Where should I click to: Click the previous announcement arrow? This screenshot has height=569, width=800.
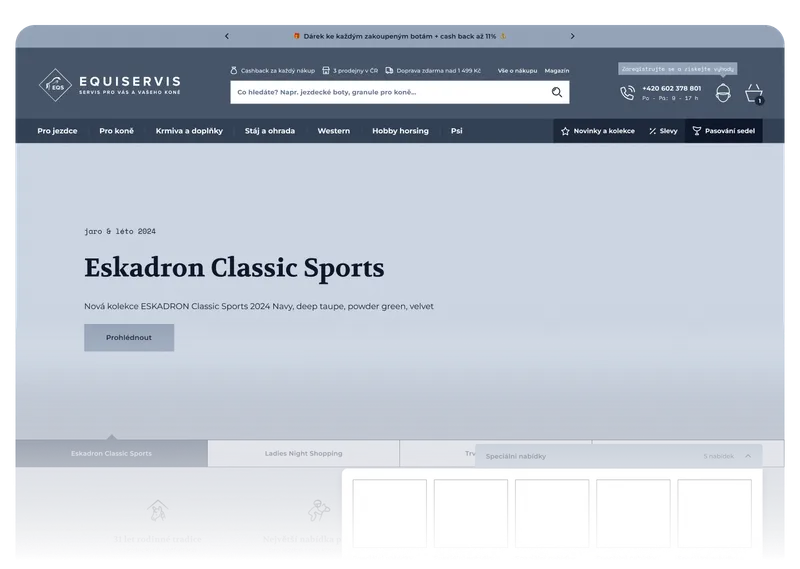(x=227, y=36)
